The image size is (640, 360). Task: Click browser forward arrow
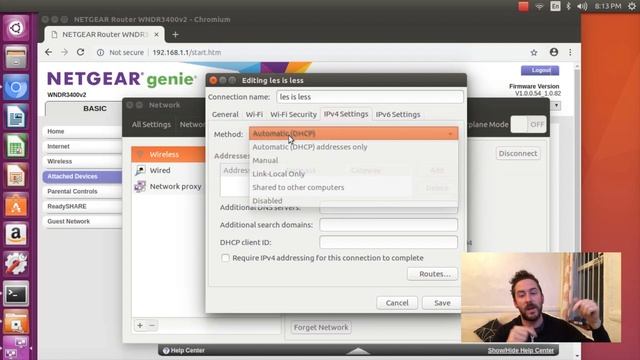(64, 52)
